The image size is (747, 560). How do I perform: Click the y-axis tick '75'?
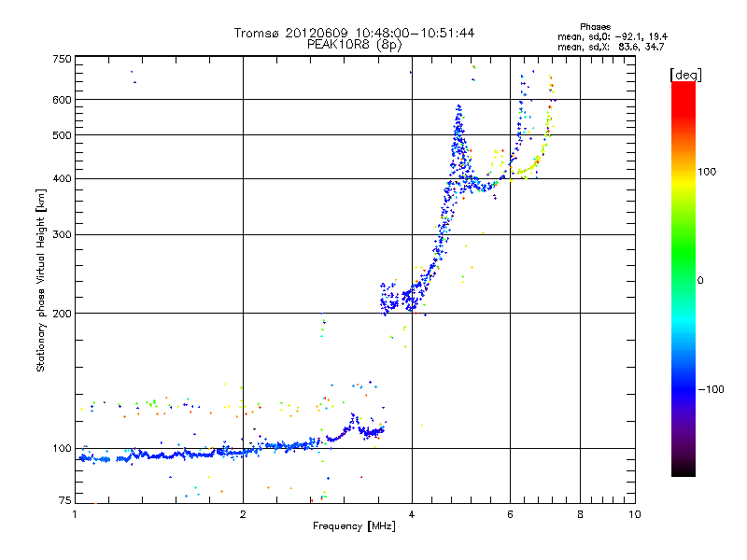pyautogui.click(x=65, y=500)
